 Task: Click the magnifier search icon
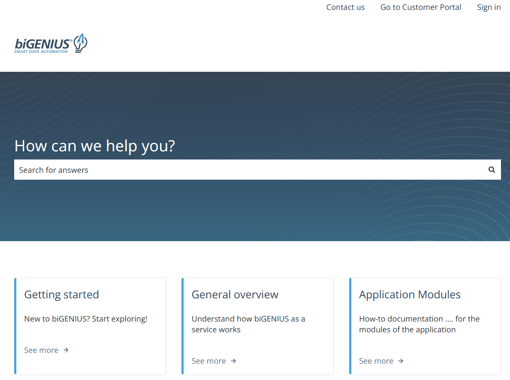[491, 170]
